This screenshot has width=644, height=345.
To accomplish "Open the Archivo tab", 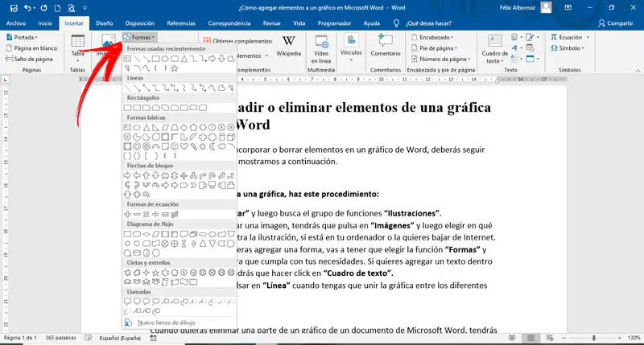I will 15,23.
